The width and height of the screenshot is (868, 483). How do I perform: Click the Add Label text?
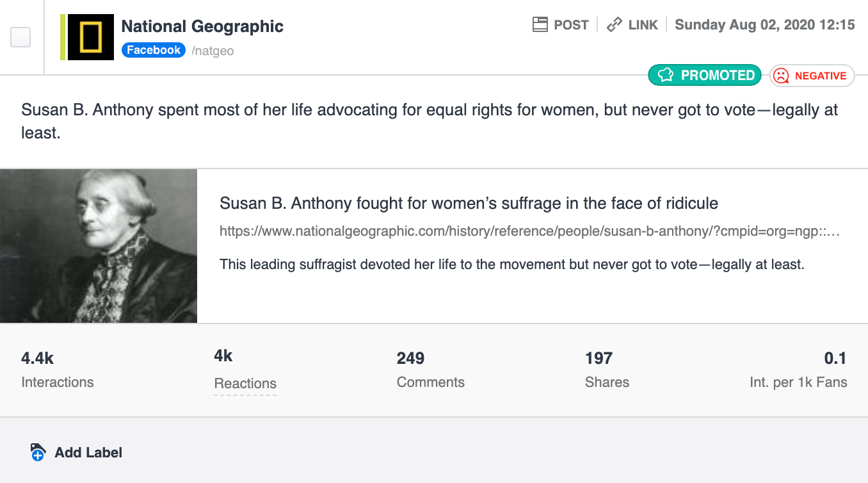[88, 452]
